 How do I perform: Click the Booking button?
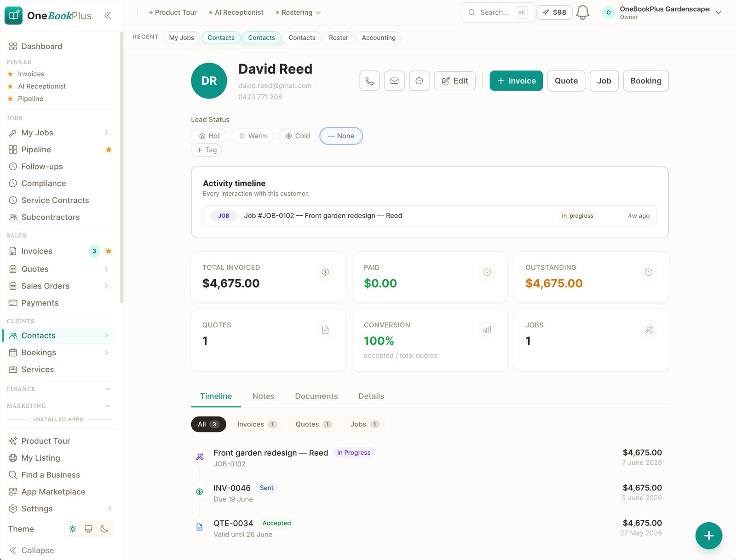(646, 81)
